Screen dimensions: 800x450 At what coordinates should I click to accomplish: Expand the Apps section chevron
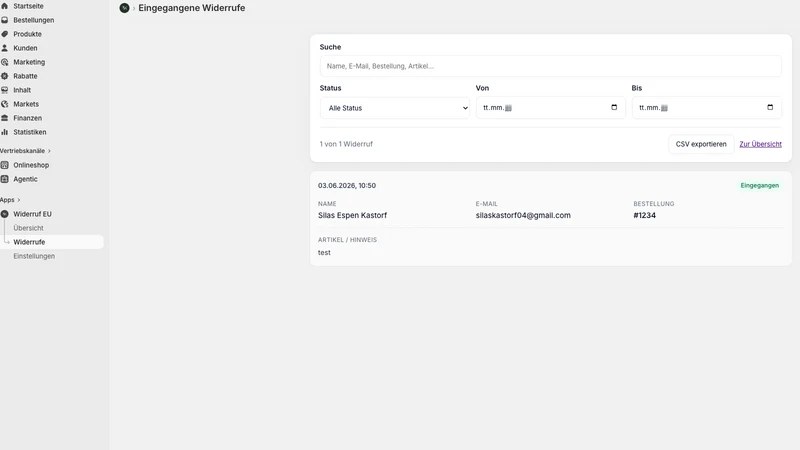(19, 200)
